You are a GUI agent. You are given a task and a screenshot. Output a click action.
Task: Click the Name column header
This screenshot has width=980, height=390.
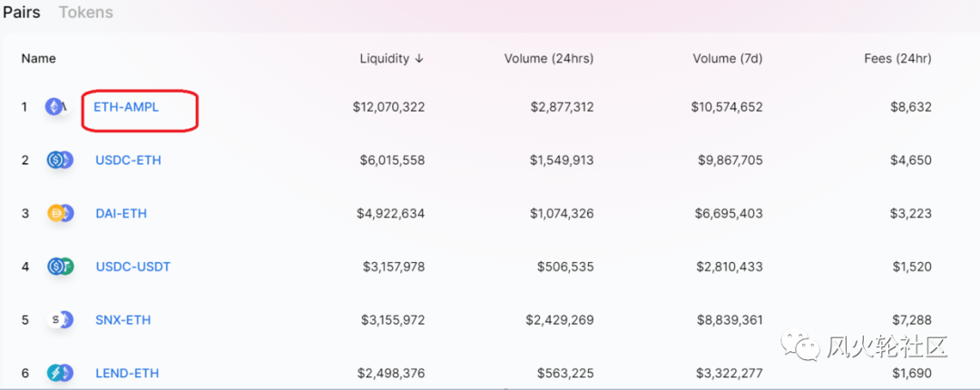coord(38,59)
